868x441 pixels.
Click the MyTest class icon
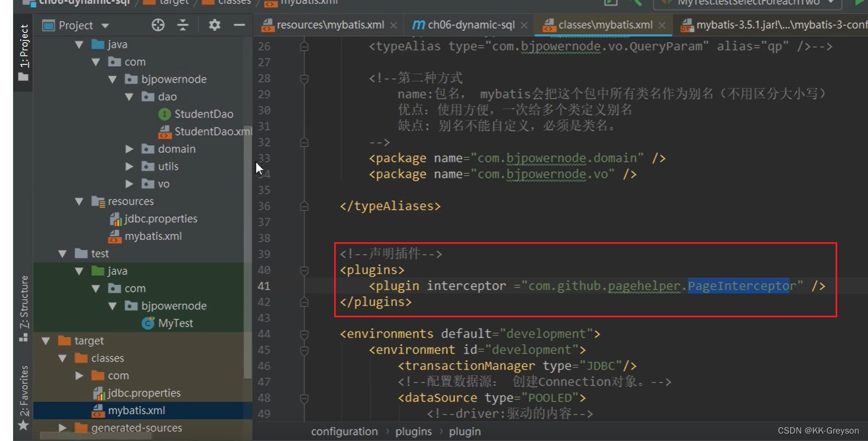pyautogui.click(x=148, y=323)
